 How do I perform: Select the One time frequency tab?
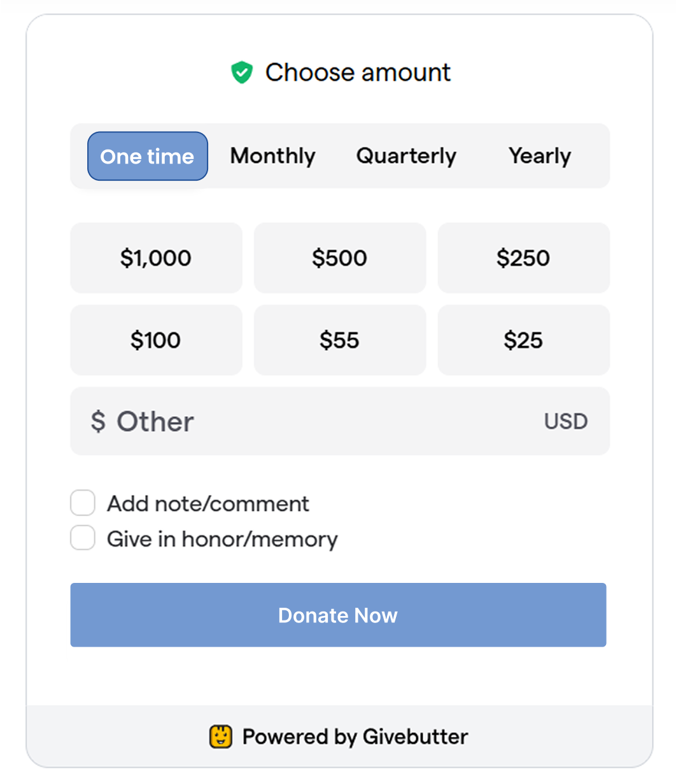pos(147,156)
